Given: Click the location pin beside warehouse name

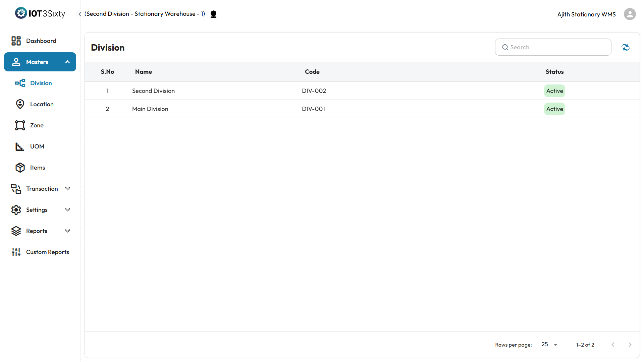Looking at the screenshot, I should tap(213, 14).
